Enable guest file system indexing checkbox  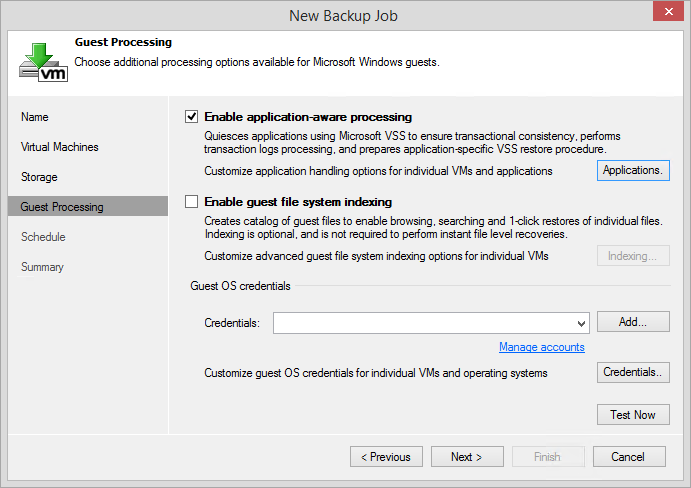(191, 201)
